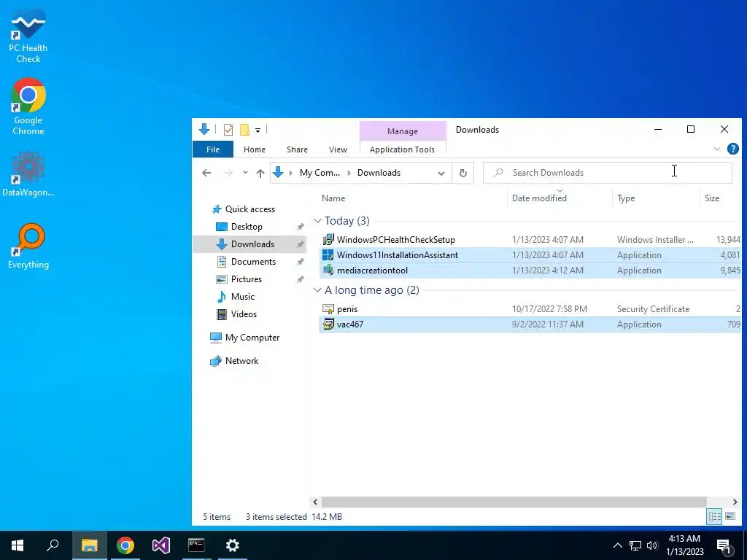
Task: Open notification center icon
Action: [723, 545]
